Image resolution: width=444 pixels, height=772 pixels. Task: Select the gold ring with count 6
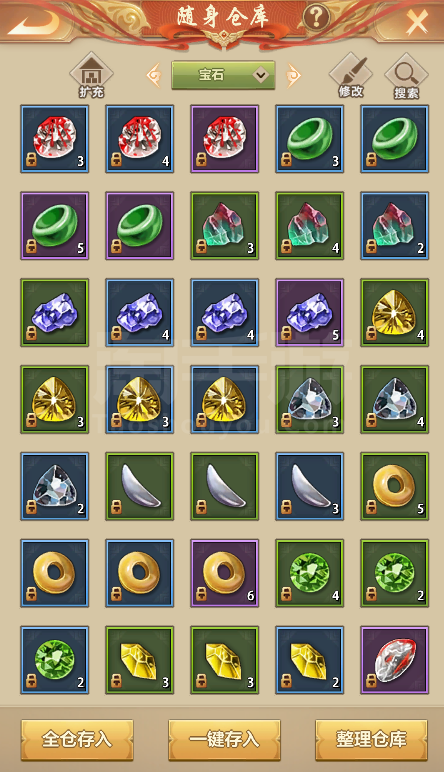[x=224, y=573]
